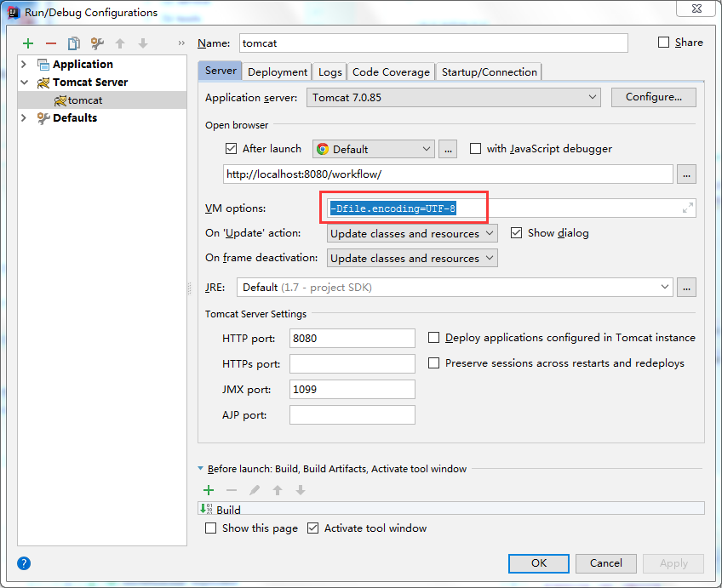The width and height of the screenshot is (722, 588).
Task: Move before launch task down
Action: pos(301,490)
